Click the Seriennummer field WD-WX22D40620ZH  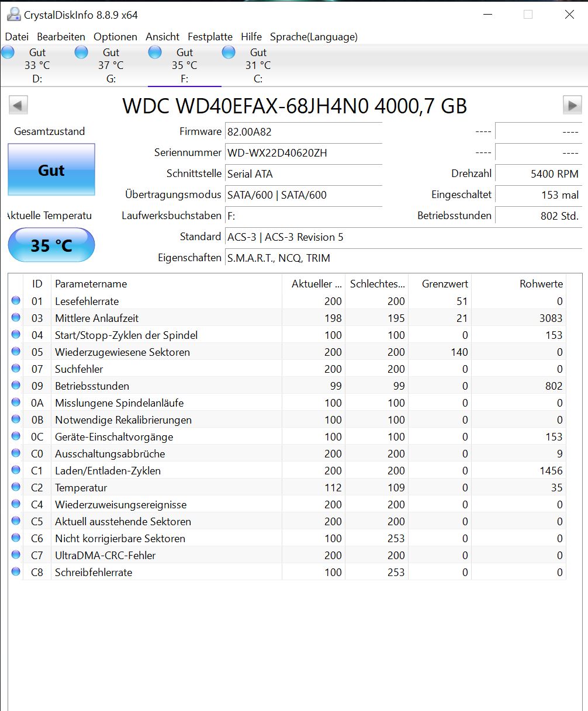click(304, 153)
